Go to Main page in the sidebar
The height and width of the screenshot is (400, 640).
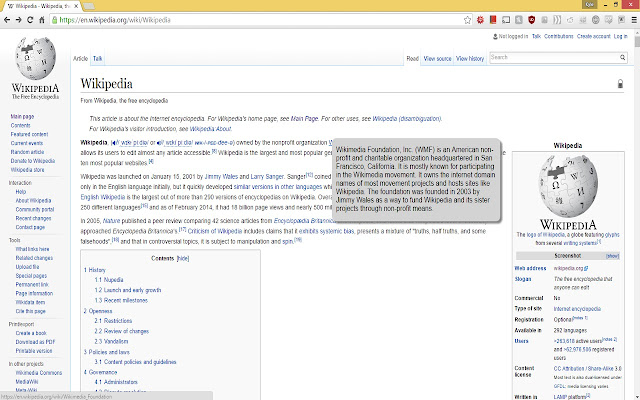(x=22, y=116)
